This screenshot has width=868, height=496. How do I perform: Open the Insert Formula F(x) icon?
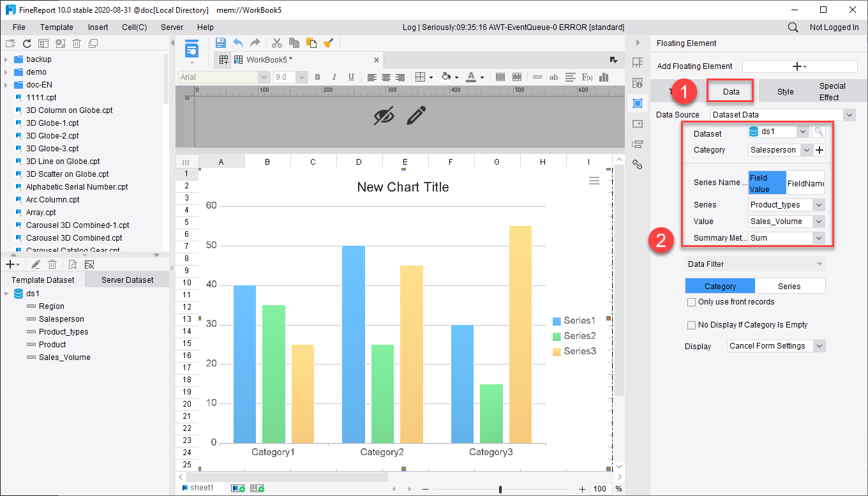(x=586, y=77)
